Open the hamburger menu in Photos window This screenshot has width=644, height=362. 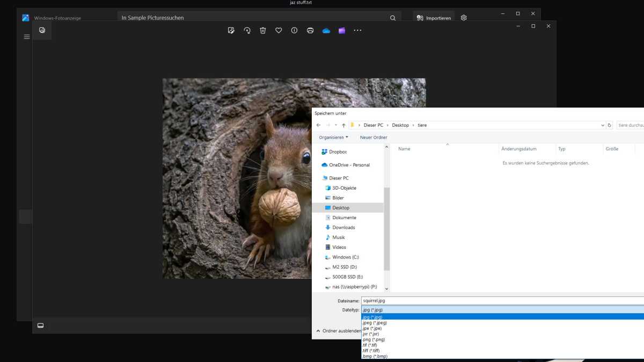coord(27,37)
